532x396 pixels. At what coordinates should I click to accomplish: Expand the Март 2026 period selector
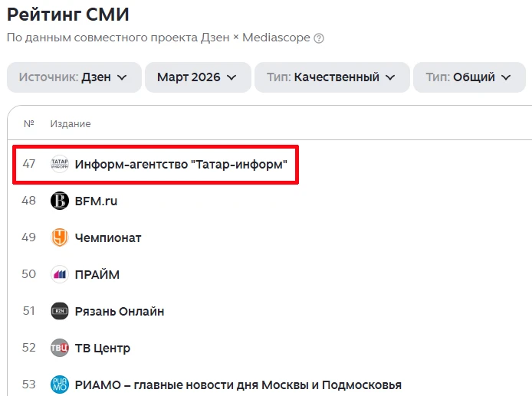point(198,77)
